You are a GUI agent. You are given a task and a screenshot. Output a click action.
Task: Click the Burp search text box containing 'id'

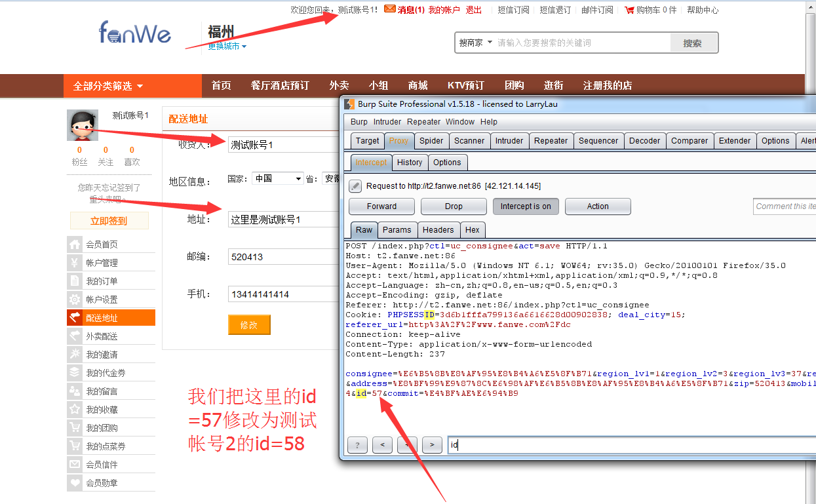(632, 445)
